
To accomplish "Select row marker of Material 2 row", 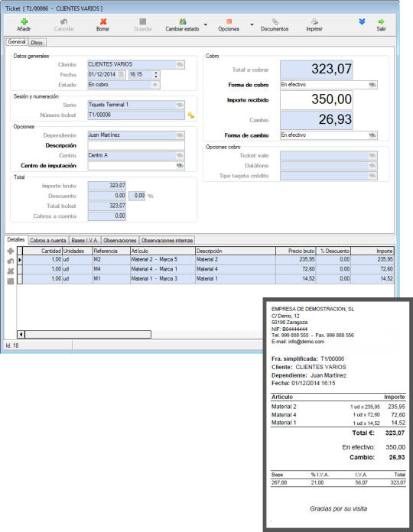I will tap(20, 260).
